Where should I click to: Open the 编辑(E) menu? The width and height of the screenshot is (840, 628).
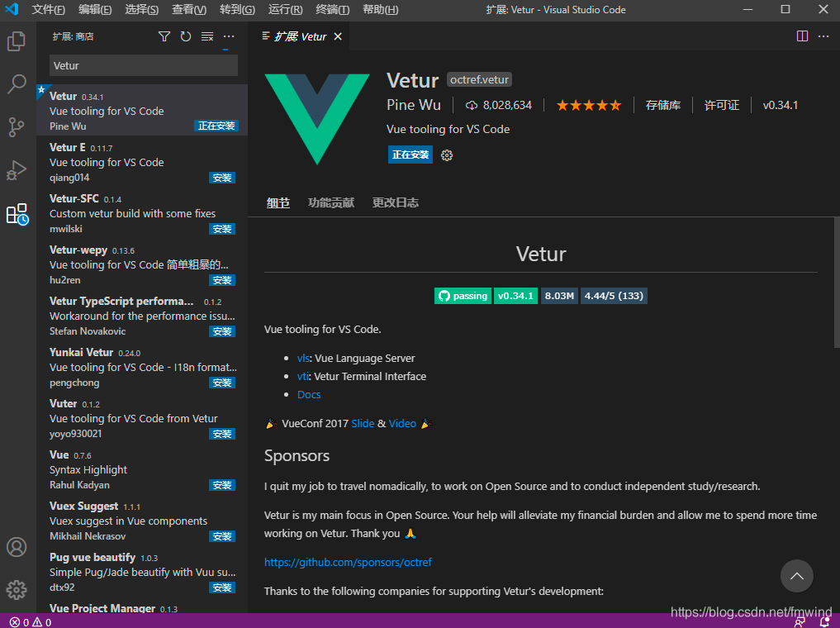[95, 10]
